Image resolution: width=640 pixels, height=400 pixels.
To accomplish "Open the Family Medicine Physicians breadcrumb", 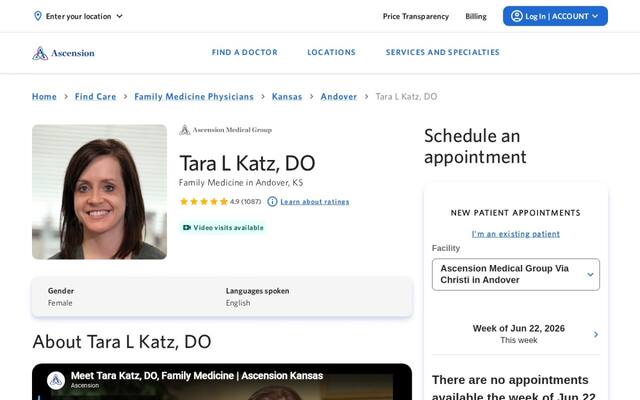I will pyautogui.click(x=194, y=97).
